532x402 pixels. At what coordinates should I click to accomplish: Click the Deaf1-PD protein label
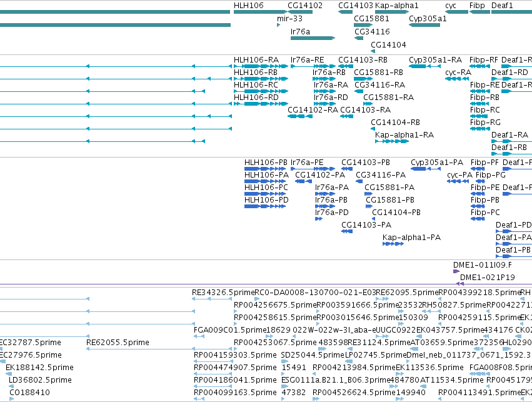point(513,225)
